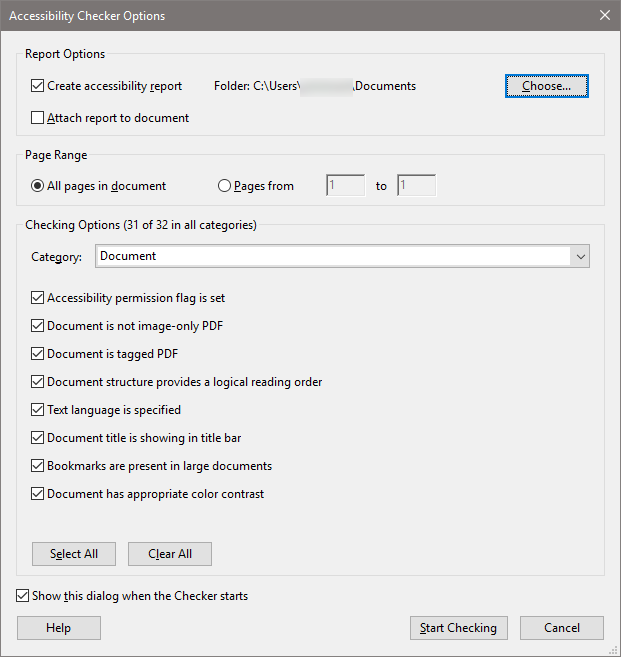The image size is (621, 657).
Task: Toggle appropriate color contrast check
Action: 38,494
